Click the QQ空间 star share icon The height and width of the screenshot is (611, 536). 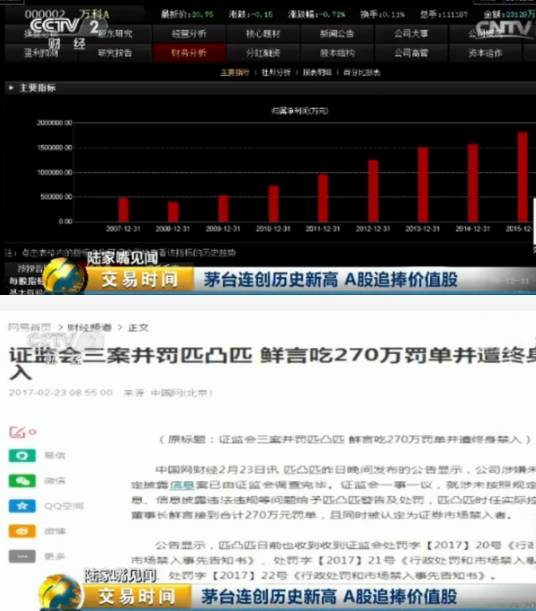pyautogui.click(x=22, y=506)
